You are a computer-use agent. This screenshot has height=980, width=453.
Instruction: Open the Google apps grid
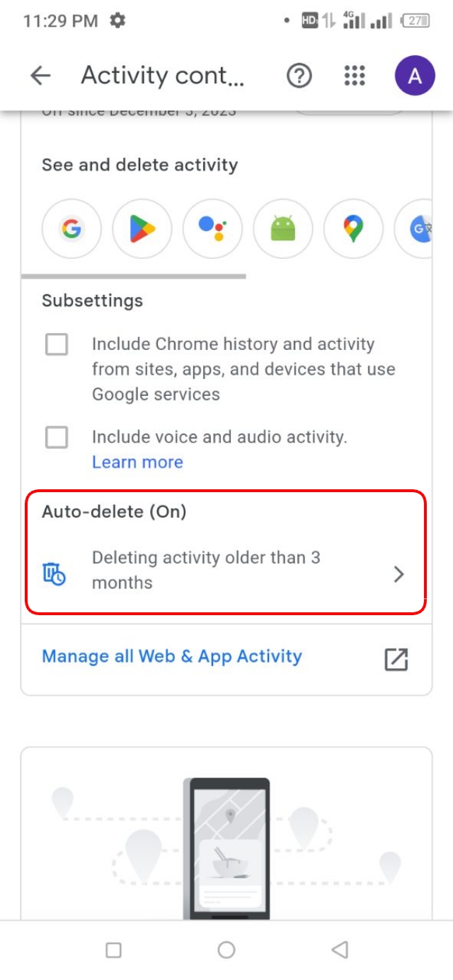pos(353,75)
